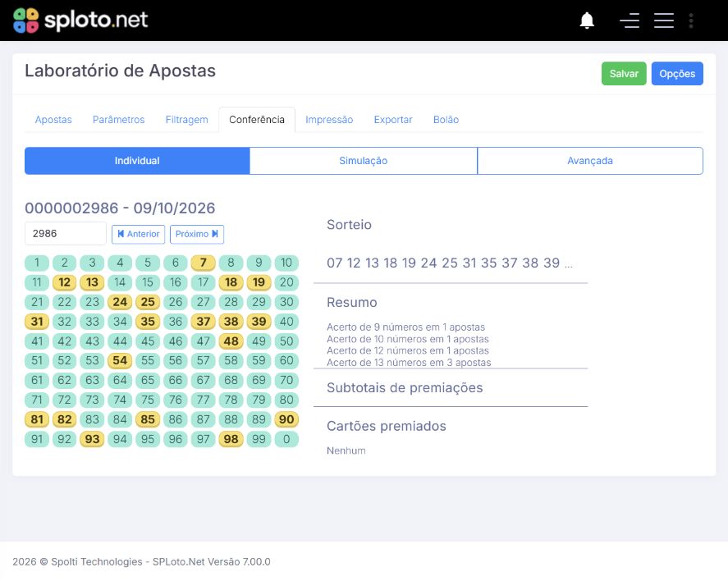Click highlighted number 35 ball

click(x=148, y=322)
